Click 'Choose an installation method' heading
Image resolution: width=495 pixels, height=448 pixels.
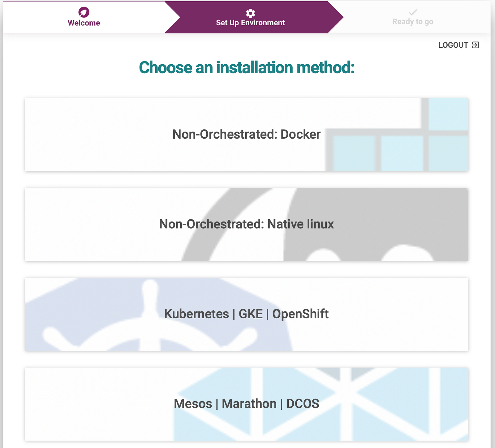(247, 67)
